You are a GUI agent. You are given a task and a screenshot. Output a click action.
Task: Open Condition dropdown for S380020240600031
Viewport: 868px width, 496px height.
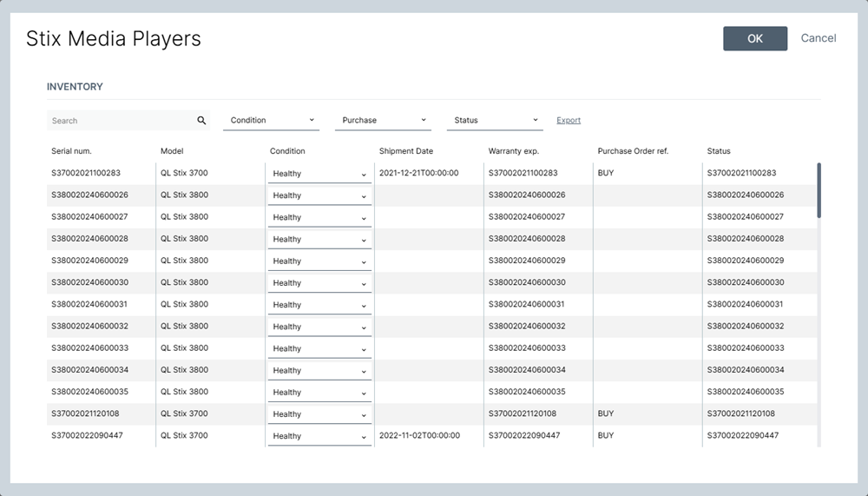(x=319, y=305)
